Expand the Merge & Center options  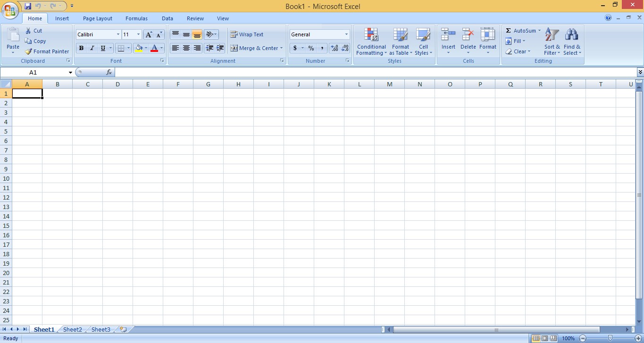click(x=282, y=48)
